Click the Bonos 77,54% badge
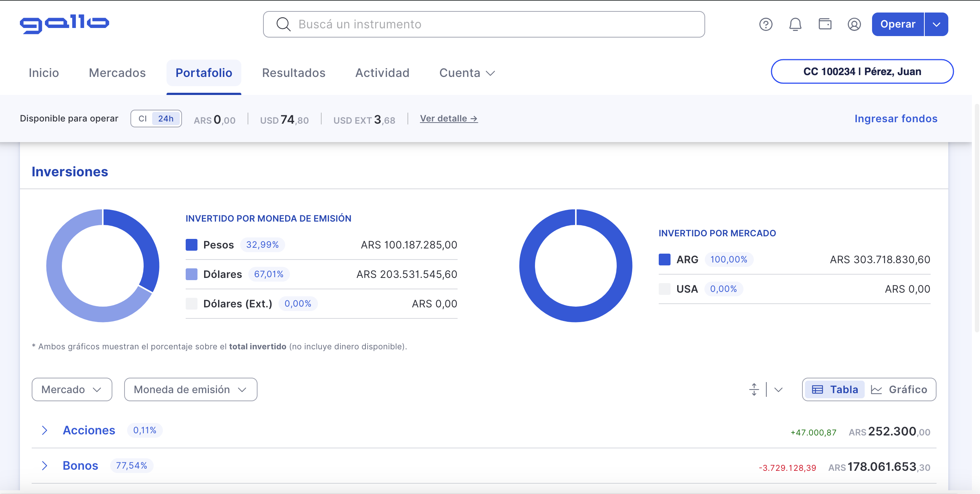Viewport: 980px width, 494px height. [x=132, y=466]
